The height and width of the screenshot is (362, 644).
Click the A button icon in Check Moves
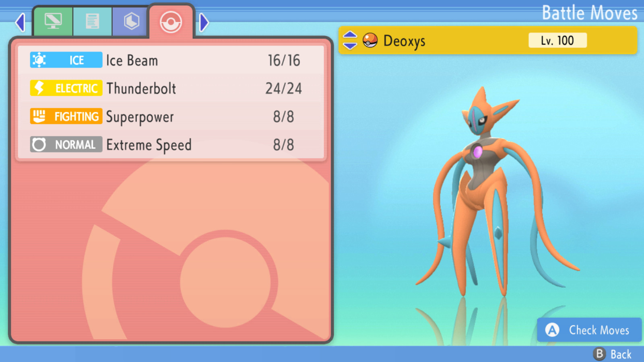(x=552, y=330)
